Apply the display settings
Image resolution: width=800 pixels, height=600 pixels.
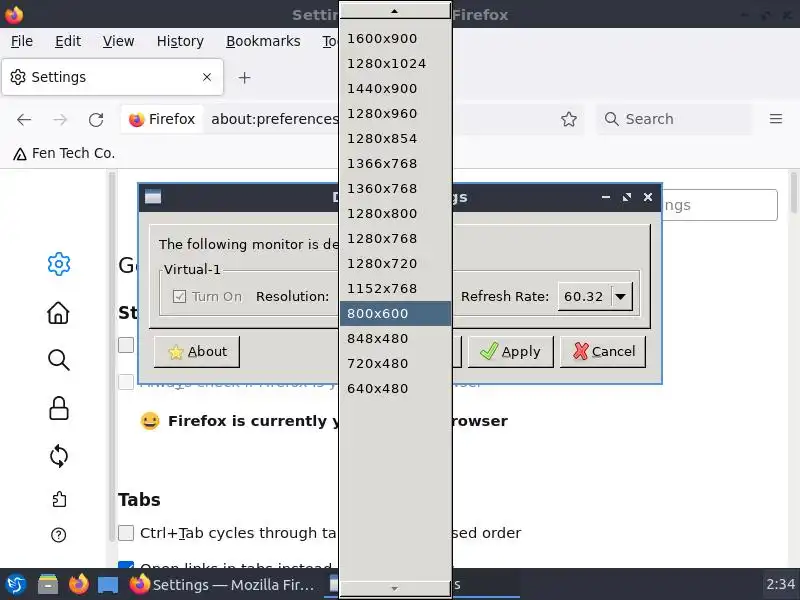pyautogui.click(x=511, y=352)
